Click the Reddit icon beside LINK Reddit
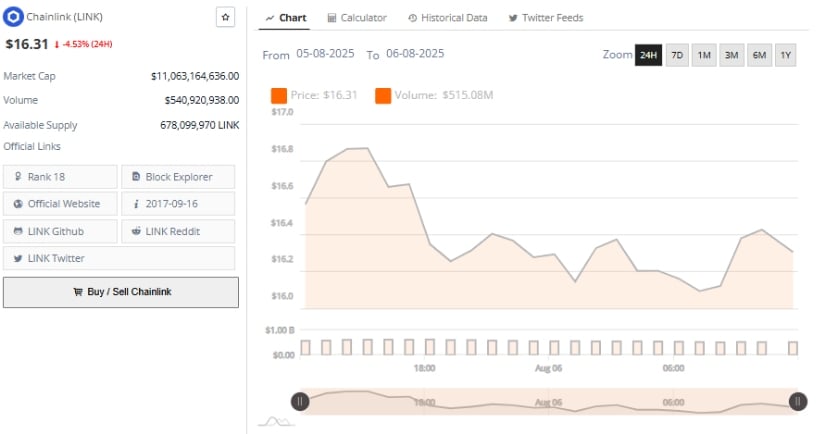Viewport: 825px width, 434px height. 136,231
